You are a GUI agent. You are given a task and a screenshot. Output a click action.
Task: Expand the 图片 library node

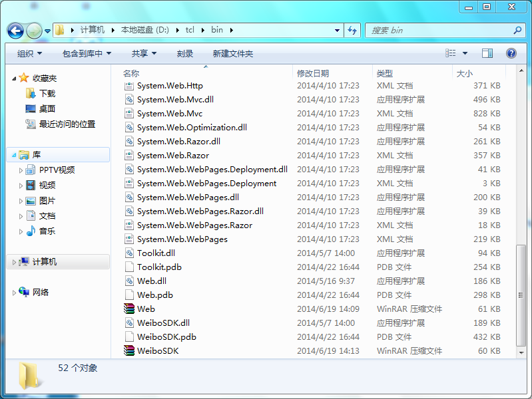[x=21, y=201]
